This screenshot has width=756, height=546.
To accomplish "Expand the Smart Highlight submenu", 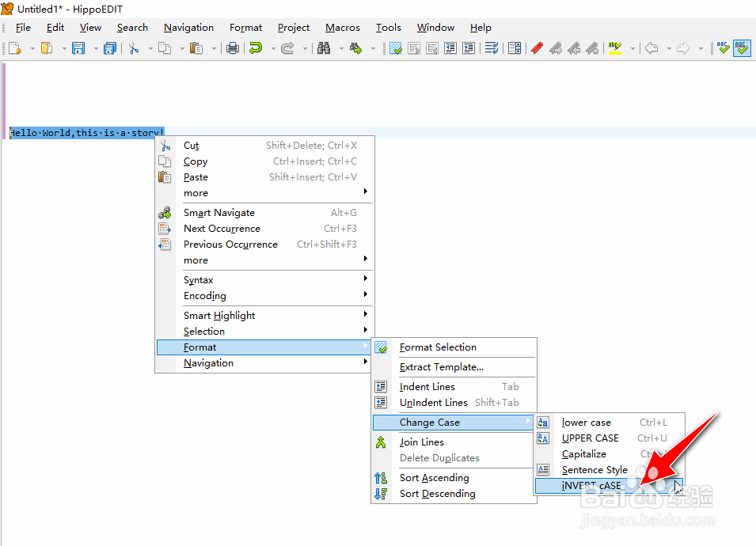I will [264, 315].
